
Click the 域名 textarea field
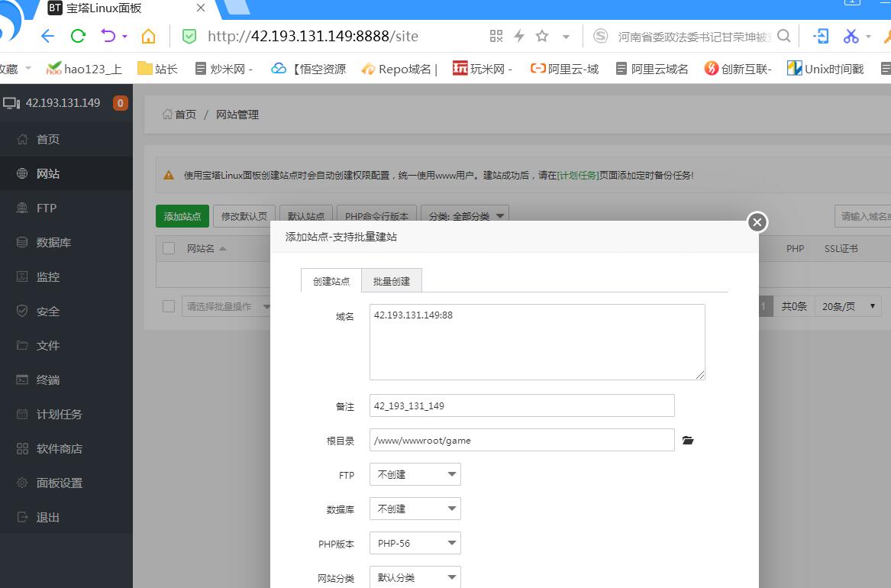tap(537, 342)
